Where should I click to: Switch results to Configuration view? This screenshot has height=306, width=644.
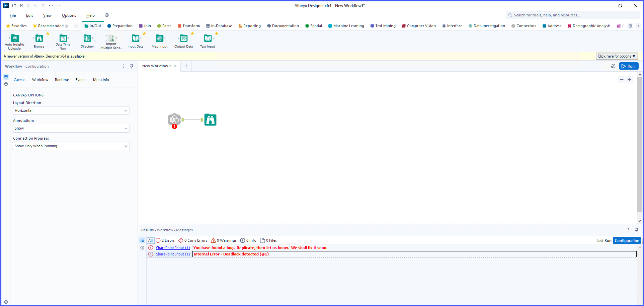click(x=627, y=240)
